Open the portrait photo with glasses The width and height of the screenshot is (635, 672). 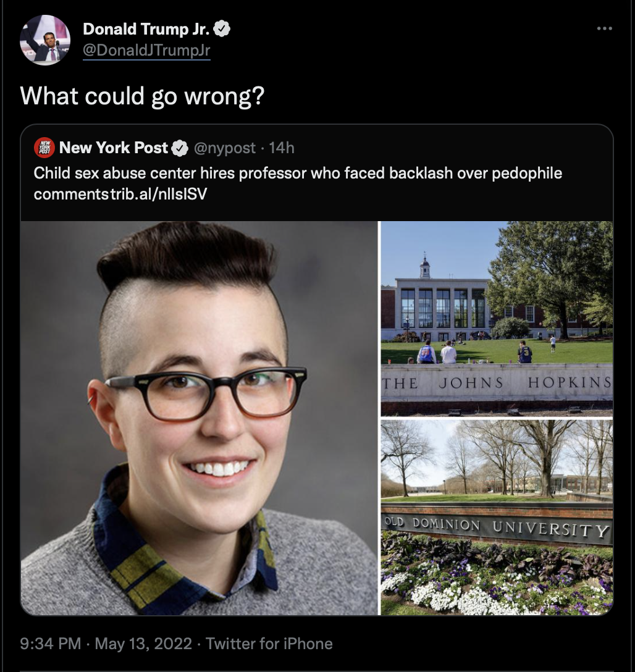click(200, 418)
